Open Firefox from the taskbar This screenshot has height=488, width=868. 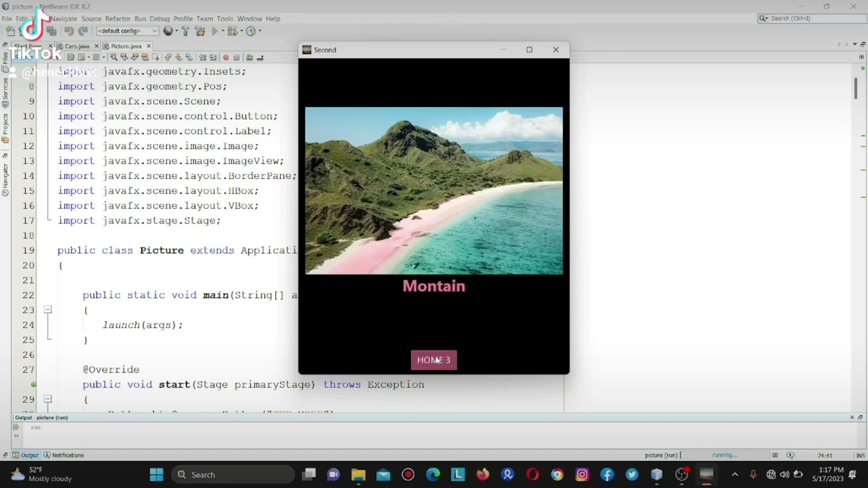(x=483, y=474)
